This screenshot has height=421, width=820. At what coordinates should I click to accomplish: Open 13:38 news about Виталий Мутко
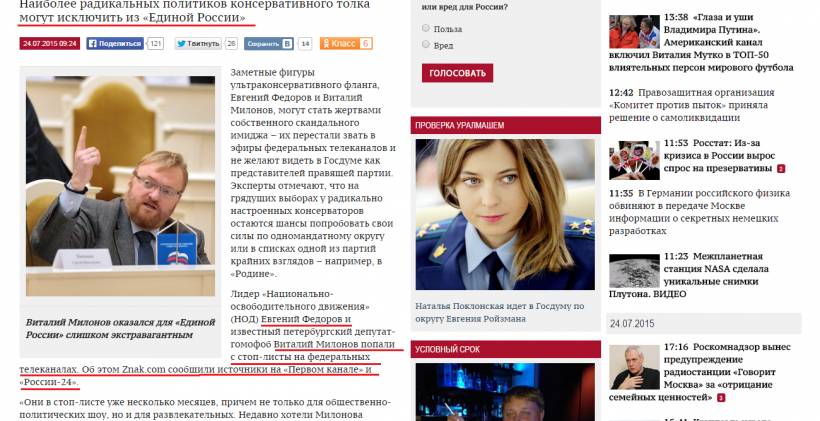click(x=701, y=42)
